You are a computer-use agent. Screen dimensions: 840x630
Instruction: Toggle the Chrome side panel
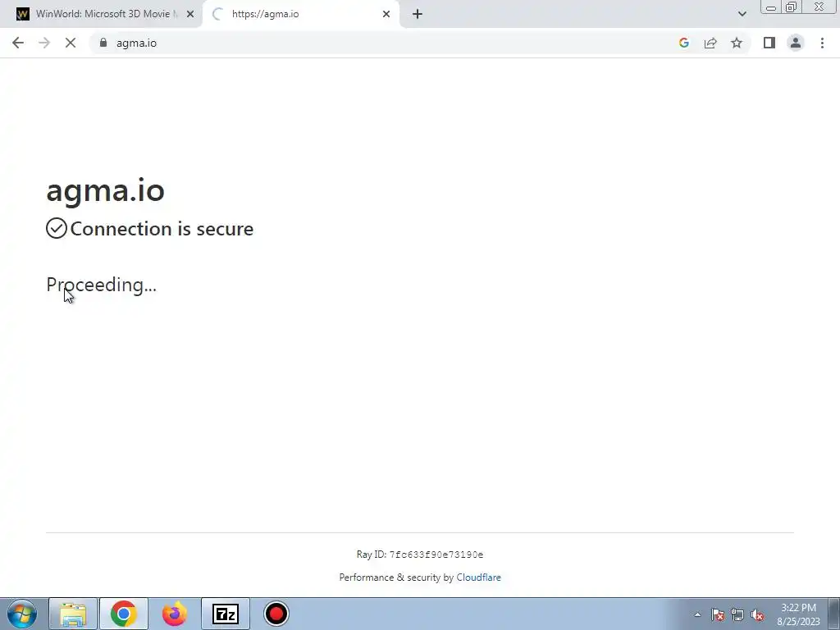[769, 43]
